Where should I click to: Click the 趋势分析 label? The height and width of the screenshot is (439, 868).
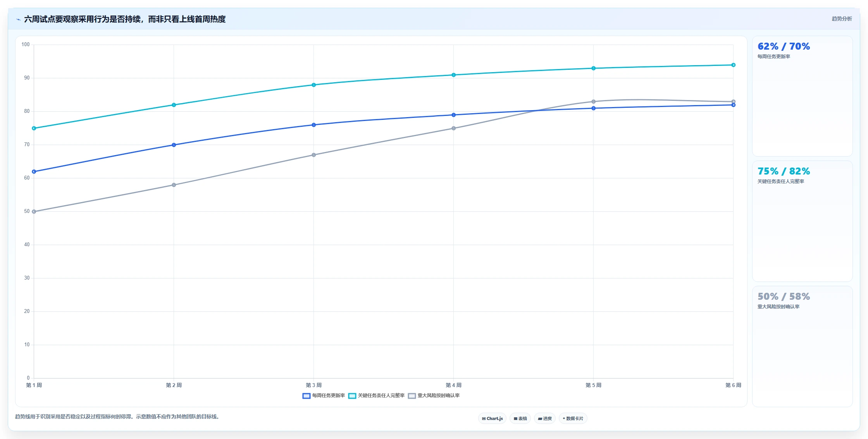tap(842, 19)
